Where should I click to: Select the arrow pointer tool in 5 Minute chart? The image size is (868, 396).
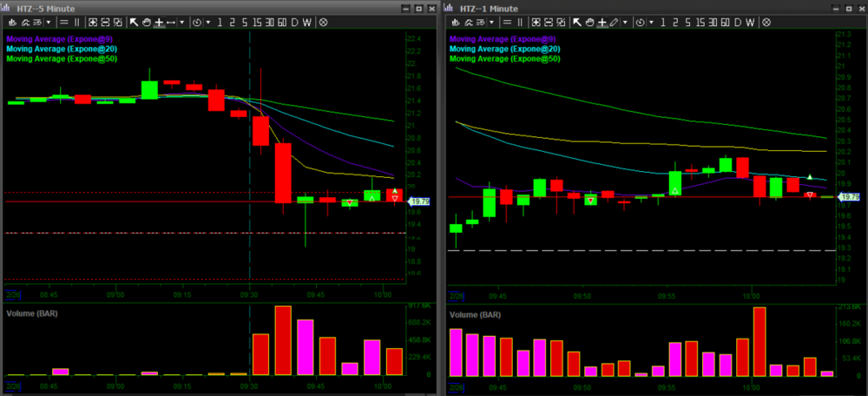pos(134,21)
